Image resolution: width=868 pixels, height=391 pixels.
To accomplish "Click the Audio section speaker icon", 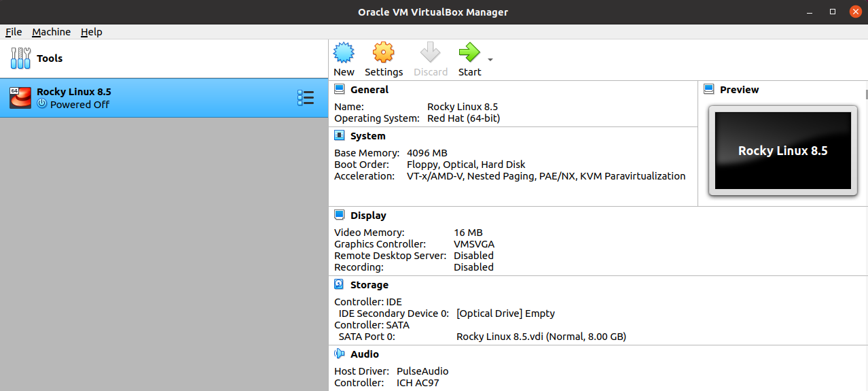I will point(340,354).
